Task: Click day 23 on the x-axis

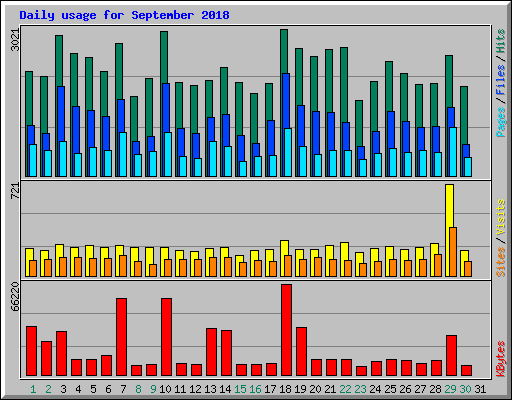Action: coord(360,389)
